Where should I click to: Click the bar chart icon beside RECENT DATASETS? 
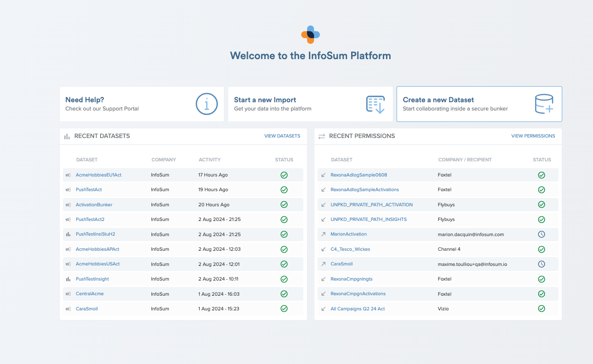click(67, 136)
